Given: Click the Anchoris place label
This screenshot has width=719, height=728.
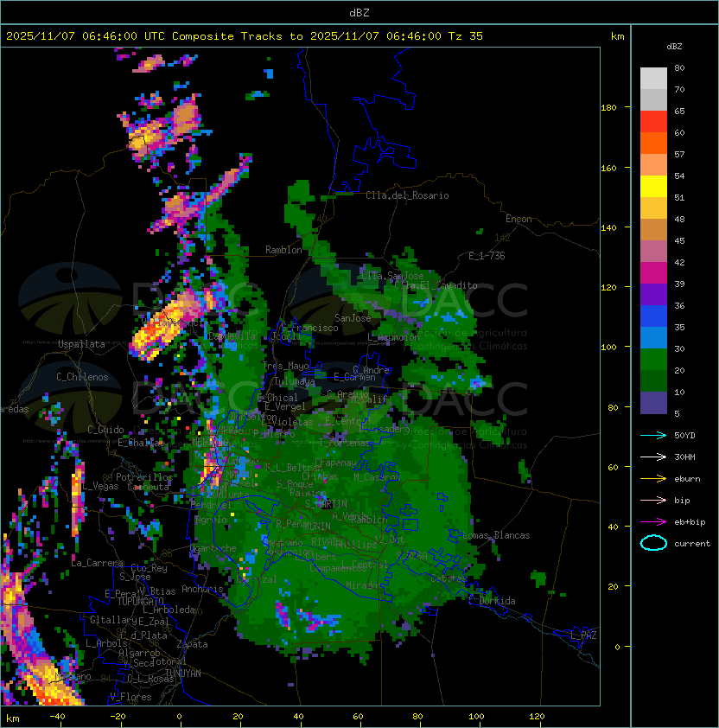Looking at the screenshot, I should [x=202, y=589].
